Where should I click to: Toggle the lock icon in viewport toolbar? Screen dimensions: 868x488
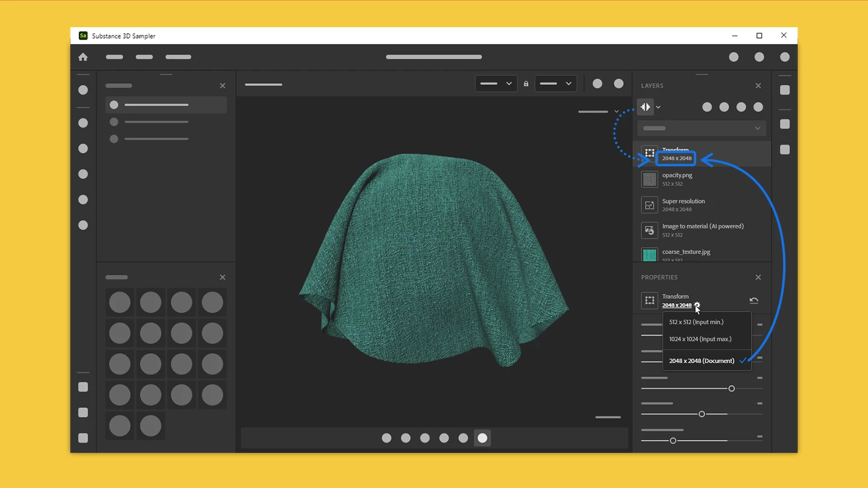pyautogui.click(x=526, y=84)
